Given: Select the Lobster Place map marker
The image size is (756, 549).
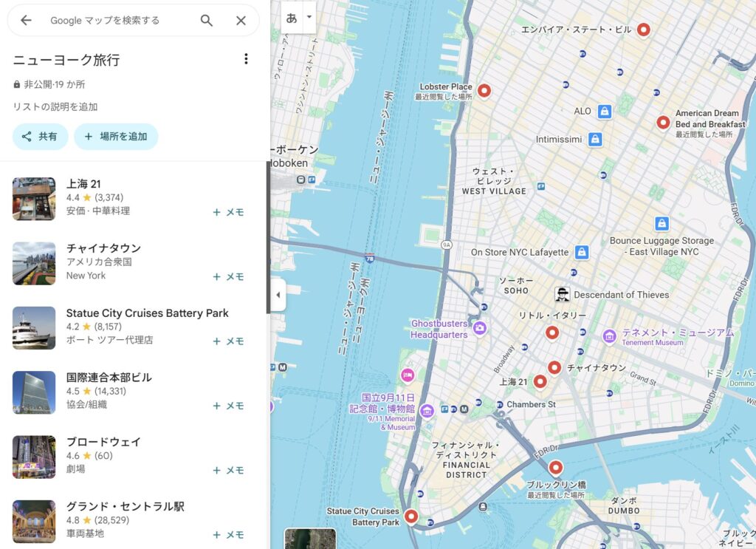Looking at the screenshot, I should (x=484, y=90).
